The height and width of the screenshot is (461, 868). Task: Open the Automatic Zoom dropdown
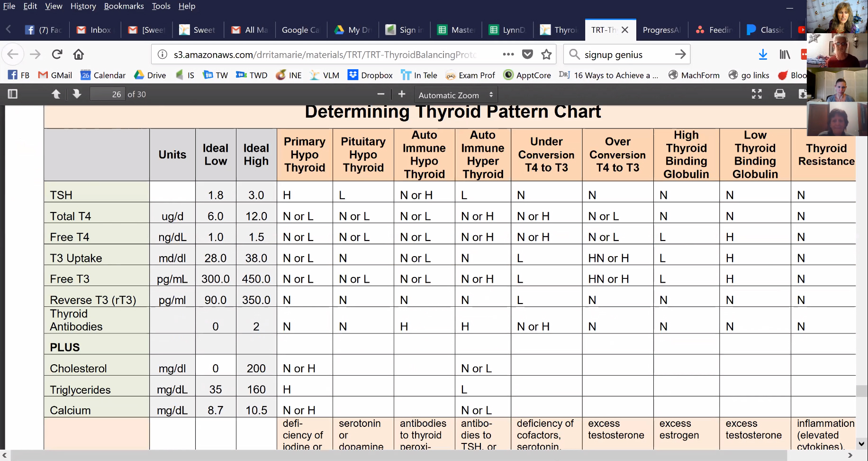click(x=455, y=95)
